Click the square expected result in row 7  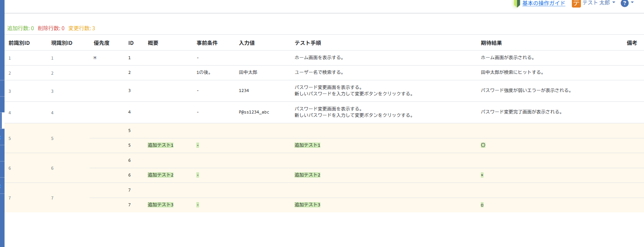coord(482,205)
